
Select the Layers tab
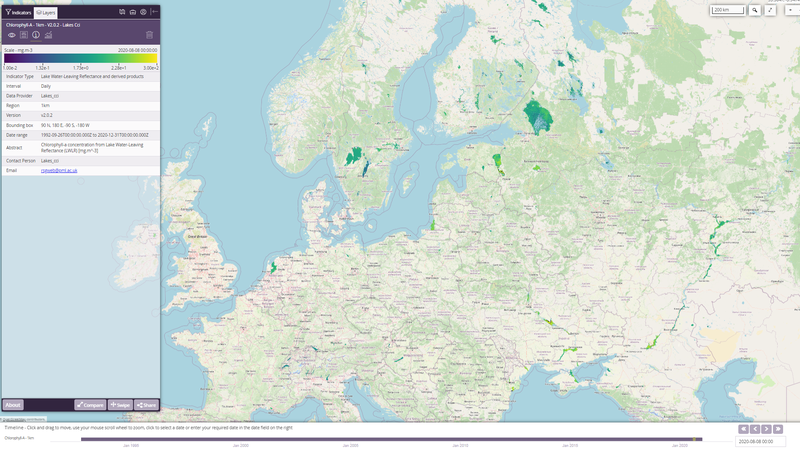pos(46,12)
